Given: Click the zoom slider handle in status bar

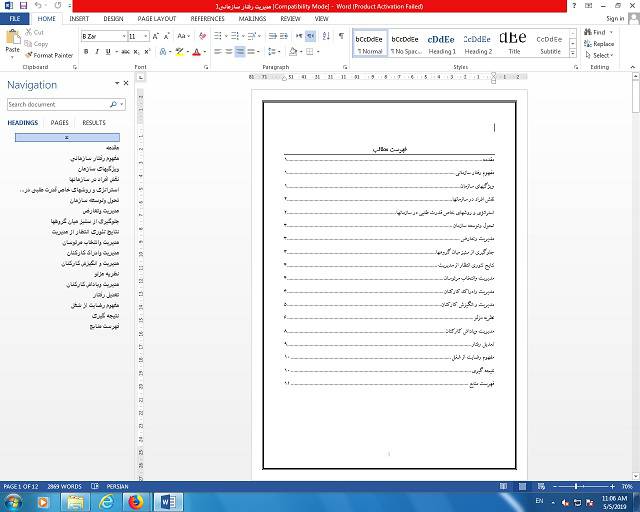Looking at the screenshot, I should point(576,486).
